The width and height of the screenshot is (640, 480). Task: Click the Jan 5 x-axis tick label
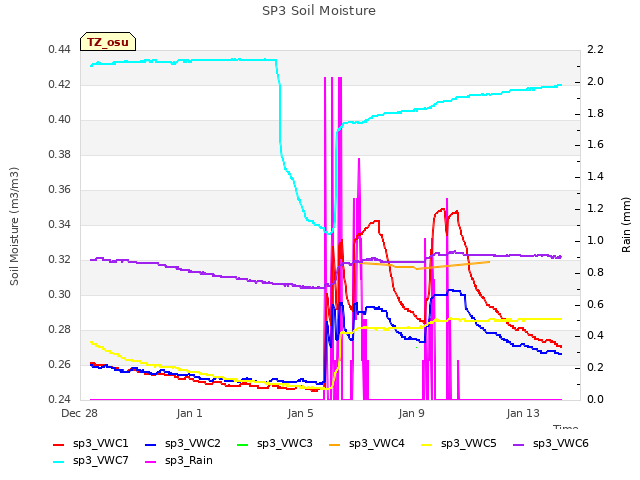coord(300,413)
